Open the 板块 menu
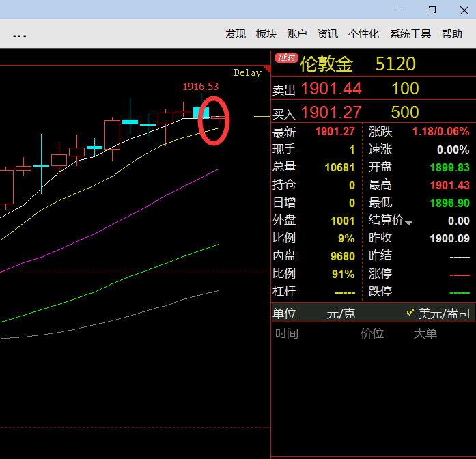Image resolution: width=476 pixels, height=459 pixels. click(266, 34)
